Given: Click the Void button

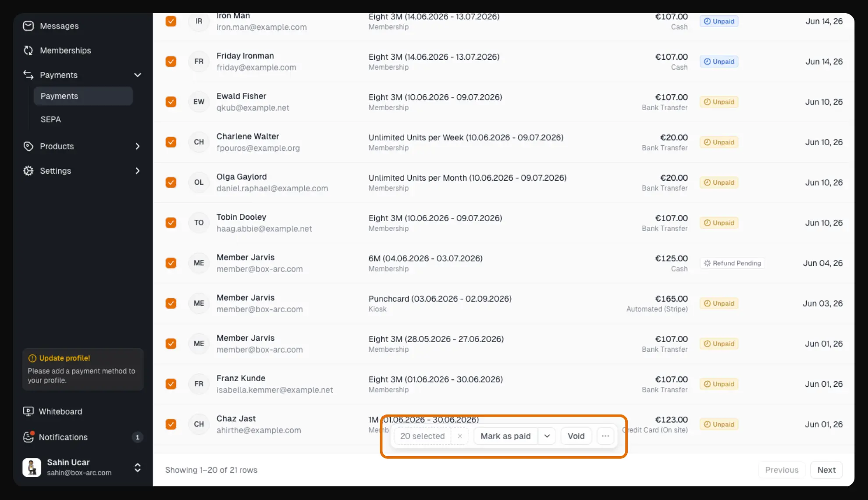Looking at the screenshot, I should point(576,436).
